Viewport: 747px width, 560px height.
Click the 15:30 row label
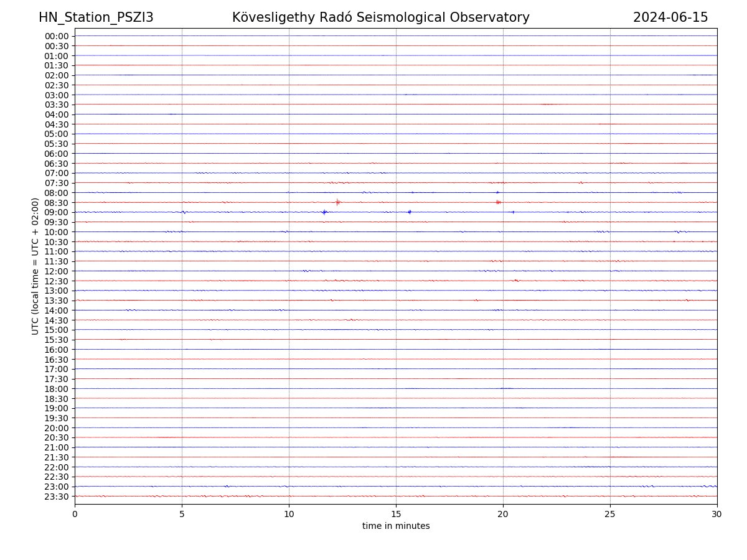[x=57, y=340]
